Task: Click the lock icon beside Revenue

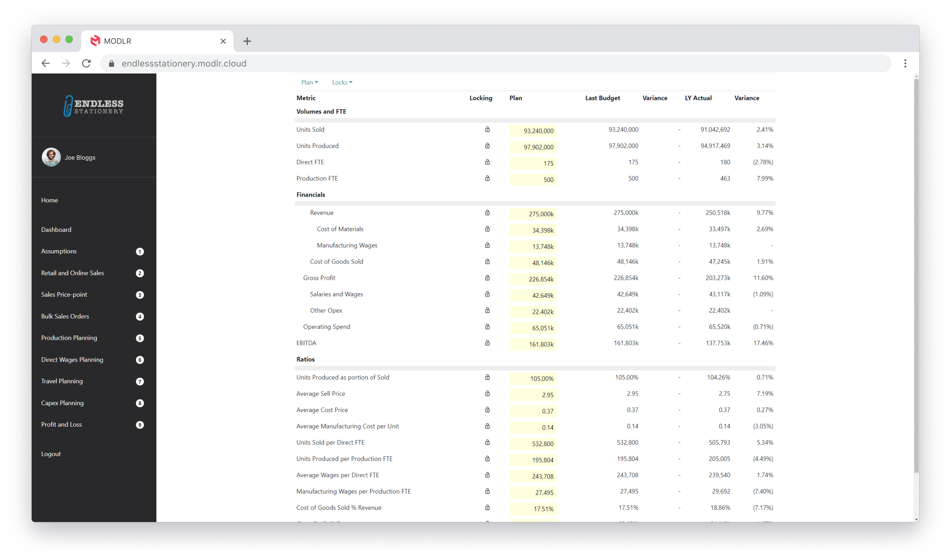Action: coord(487,213)
